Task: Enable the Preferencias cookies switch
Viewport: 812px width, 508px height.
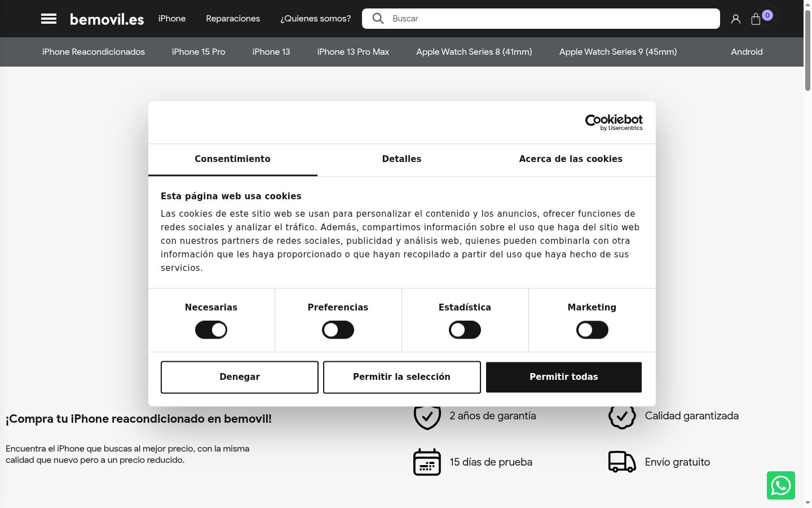Action: pyautogui.click(x=338, y=330)
